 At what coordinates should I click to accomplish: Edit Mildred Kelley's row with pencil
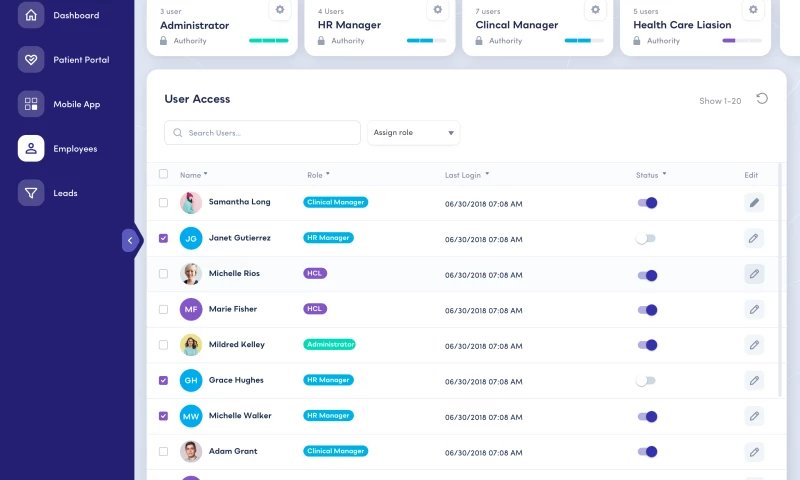754,345
